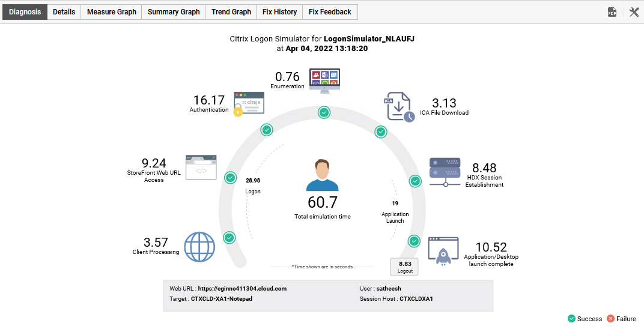The width and height of the screenshot is (644, 332).
Task: Click the HDX Session Establishment success checkmark
Action: pyautogui.click(x=415, y=181)
